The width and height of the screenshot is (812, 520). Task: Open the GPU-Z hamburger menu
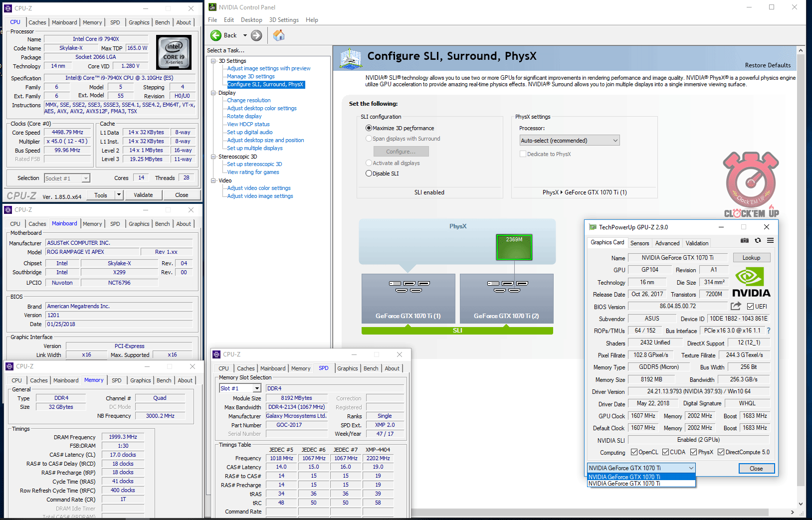(771, 240)
